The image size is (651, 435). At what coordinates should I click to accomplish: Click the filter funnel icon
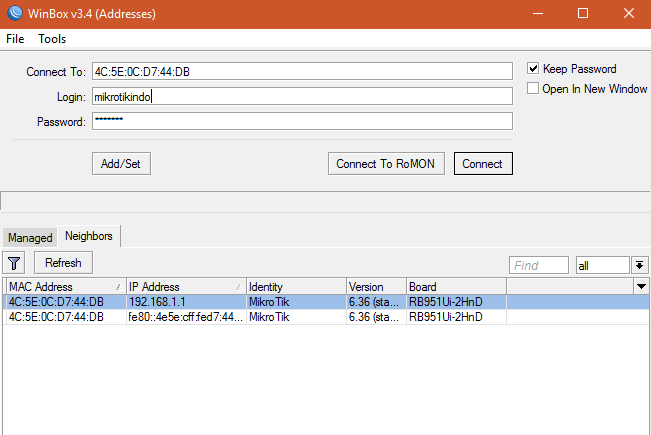[x=14, y=263]
